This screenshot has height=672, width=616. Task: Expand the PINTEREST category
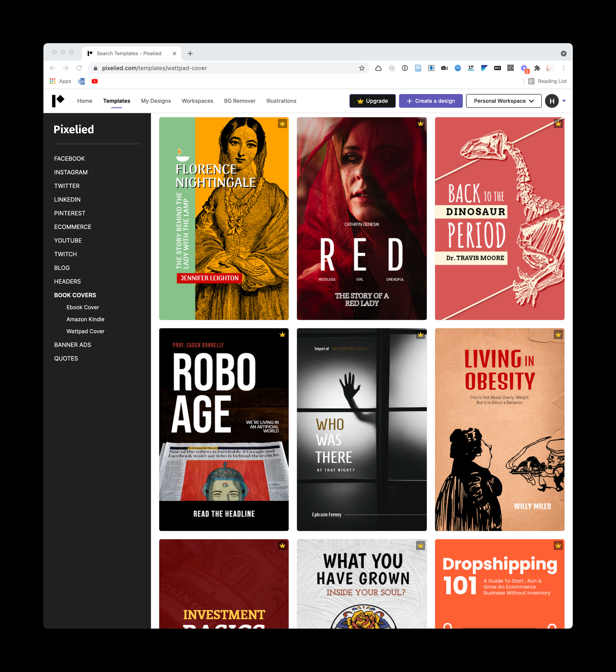pyautogui.click(x=70, y=213)
